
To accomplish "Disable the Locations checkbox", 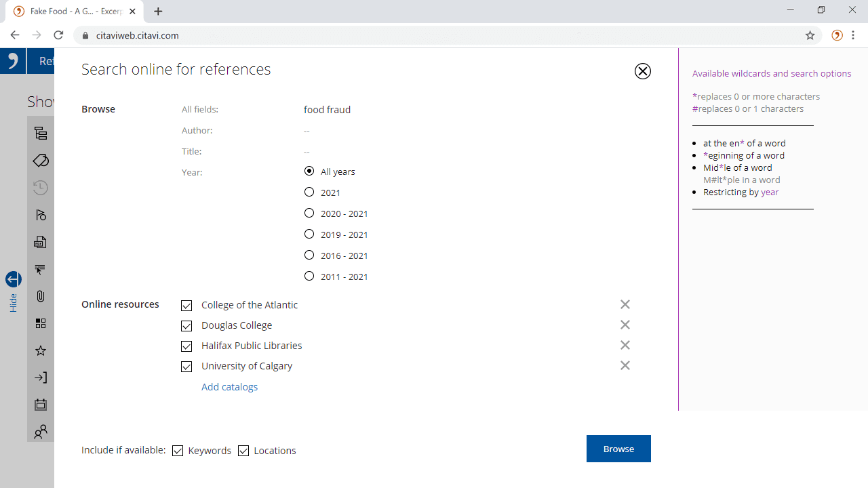I will click(243, 451).
